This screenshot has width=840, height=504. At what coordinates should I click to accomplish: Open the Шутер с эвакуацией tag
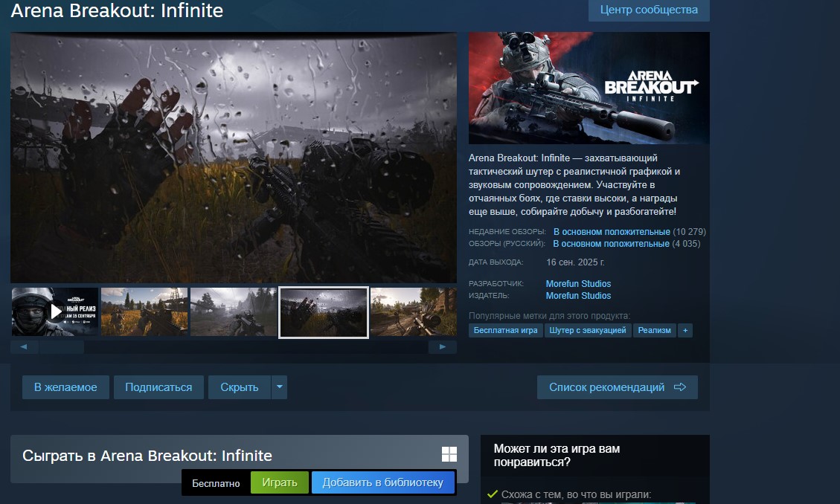point(588,330)
